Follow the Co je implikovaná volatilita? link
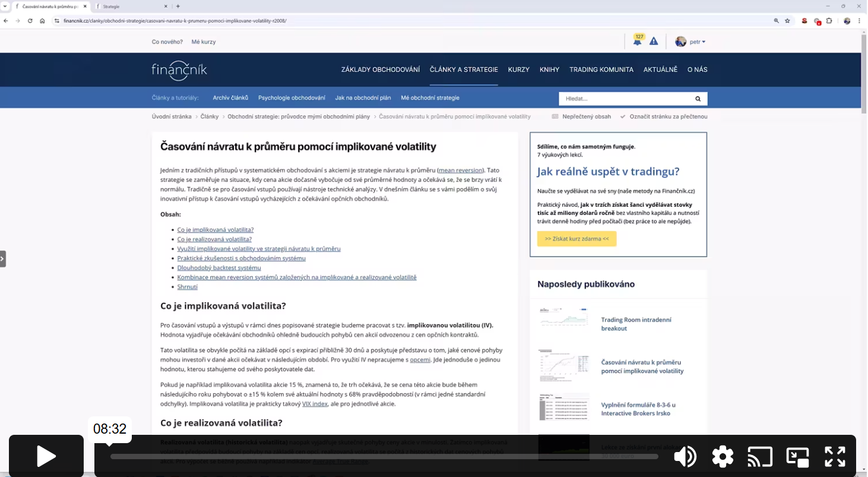Screen dimensions: 868x477 point(216,229)
